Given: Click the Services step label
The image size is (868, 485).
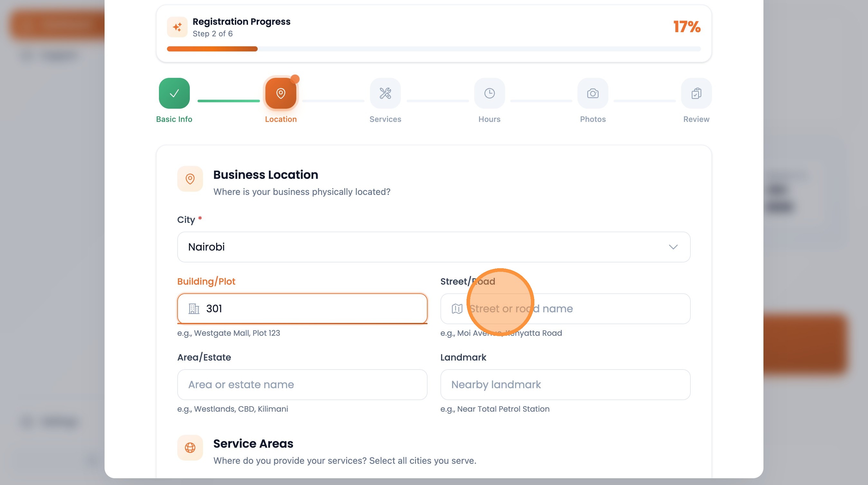Looking at the screenshot, I should tap(385, 119).
